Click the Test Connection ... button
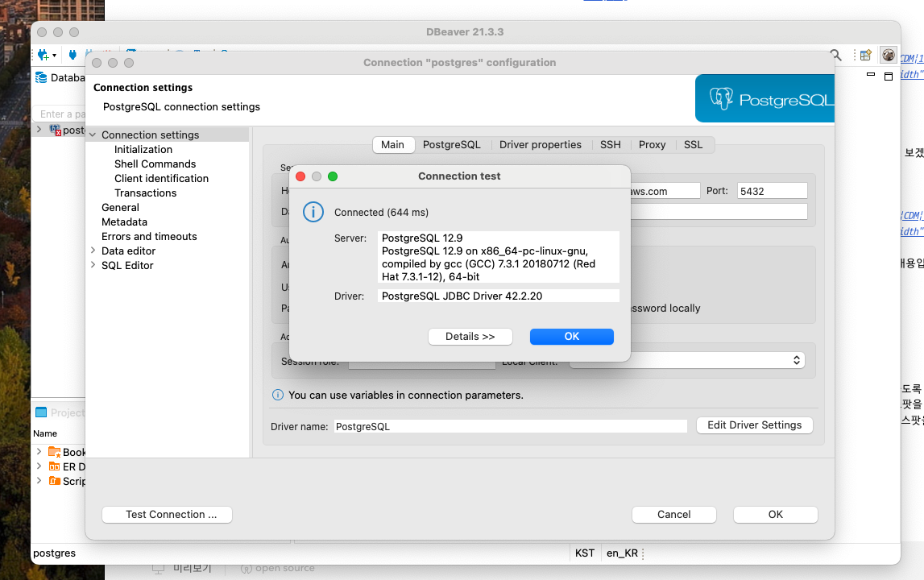 click(x=167, y=515)
